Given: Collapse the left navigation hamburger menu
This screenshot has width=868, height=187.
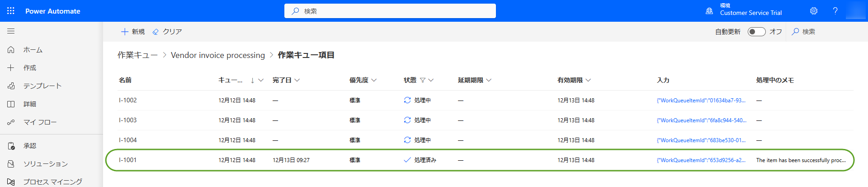Looking at the screenshot, I should pyautogui.click(x=11, y=31).
